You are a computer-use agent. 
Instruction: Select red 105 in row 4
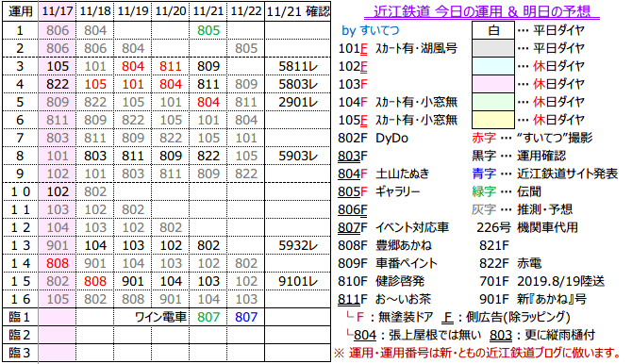95,84
